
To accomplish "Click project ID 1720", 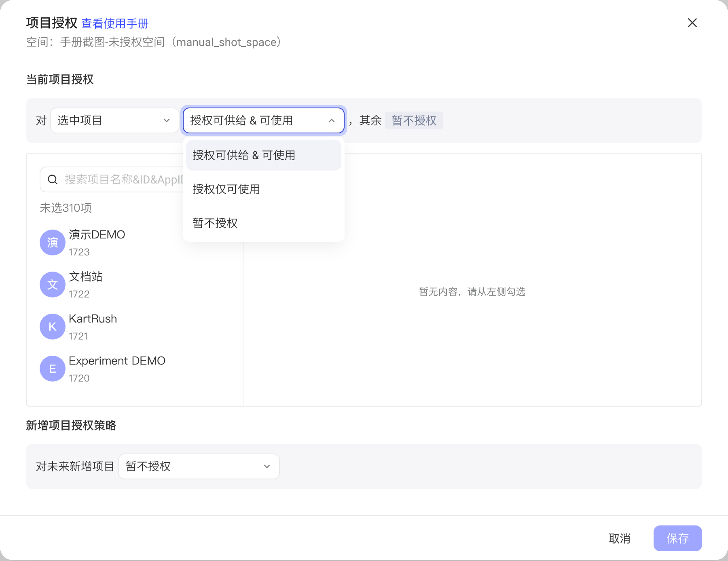I will pos(79,378).
